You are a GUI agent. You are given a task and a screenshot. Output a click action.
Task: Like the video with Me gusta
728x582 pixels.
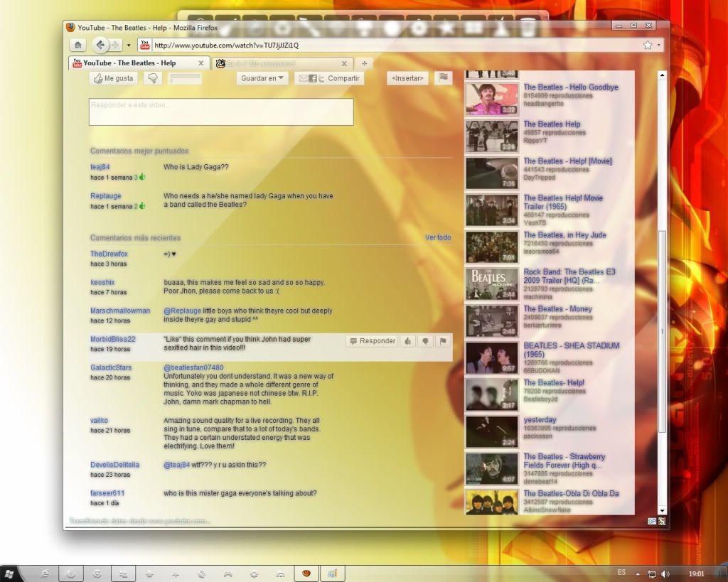click(113, 78)
